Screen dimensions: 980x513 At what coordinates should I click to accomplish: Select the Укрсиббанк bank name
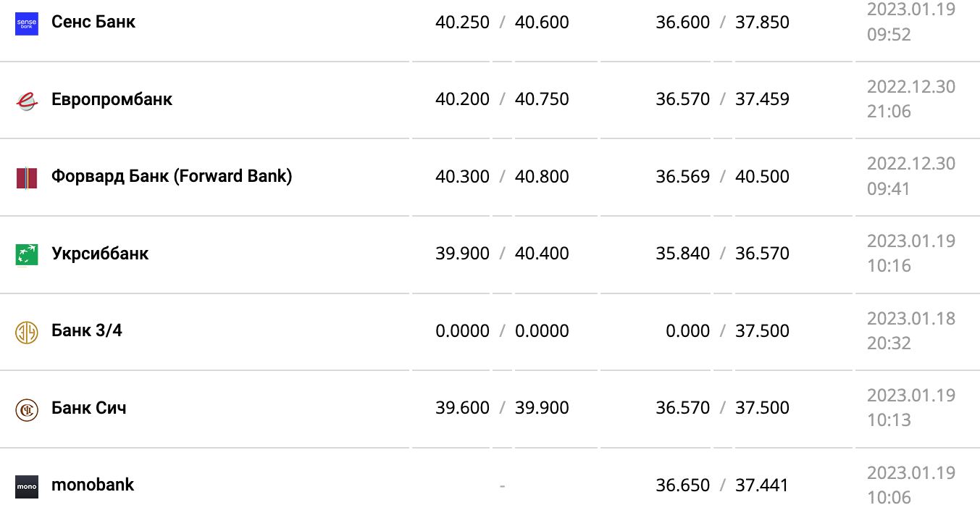100,254
